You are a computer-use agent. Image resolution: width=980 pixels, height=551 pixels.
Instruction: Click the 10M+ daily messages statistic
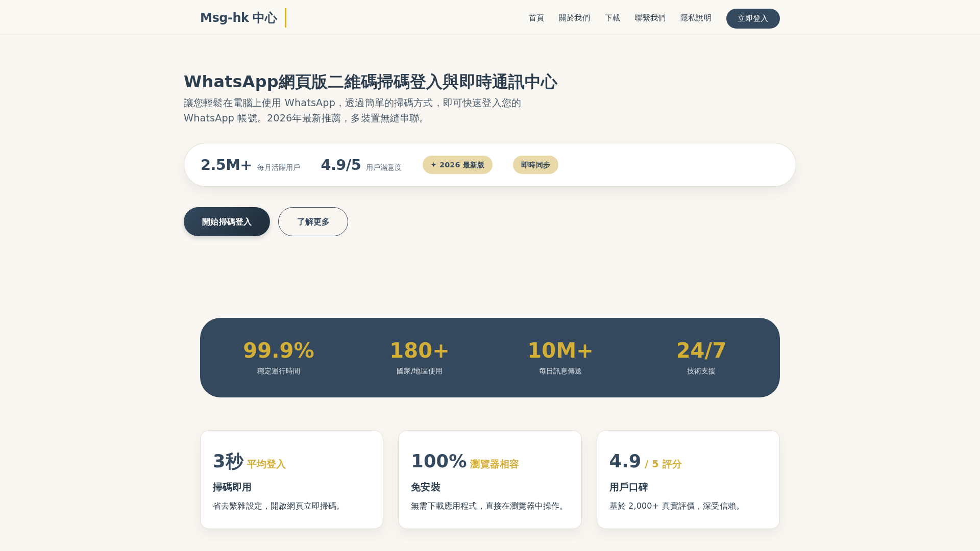click(x=560, y=350)
